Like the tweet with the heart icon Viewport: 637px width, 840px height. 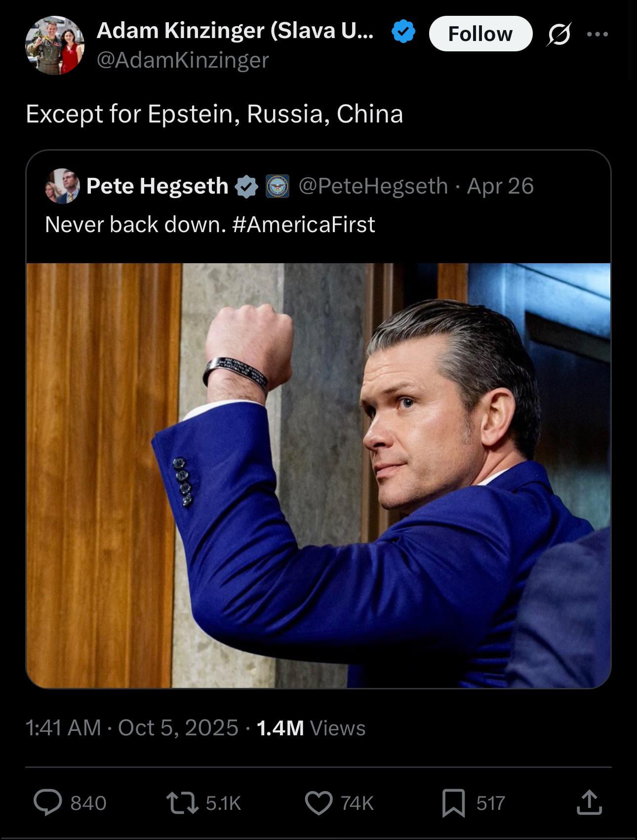click(x=318, y=802)
